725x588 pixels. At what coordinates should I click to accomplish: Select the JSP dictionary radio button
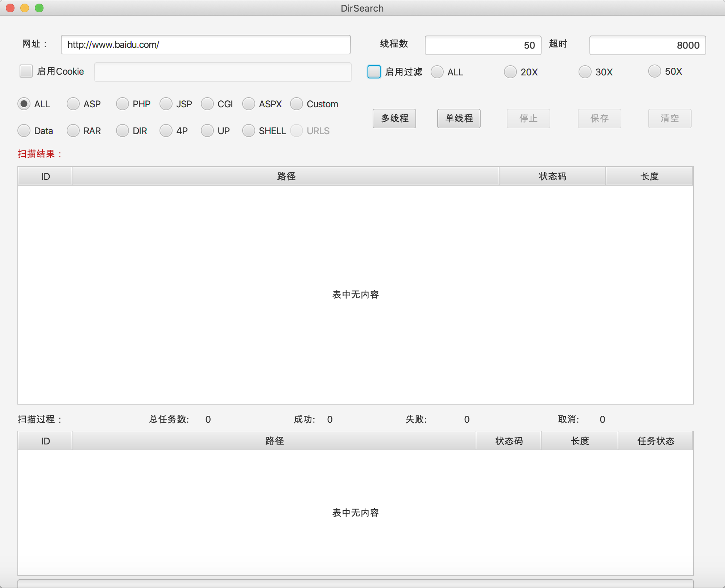point(166,104)
